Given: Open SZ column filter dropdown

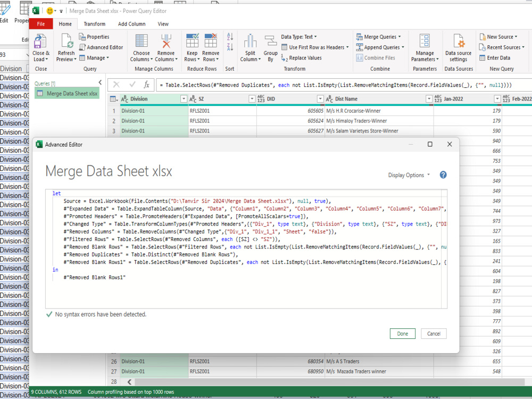Looking at the screenshot, I should 252,99.
